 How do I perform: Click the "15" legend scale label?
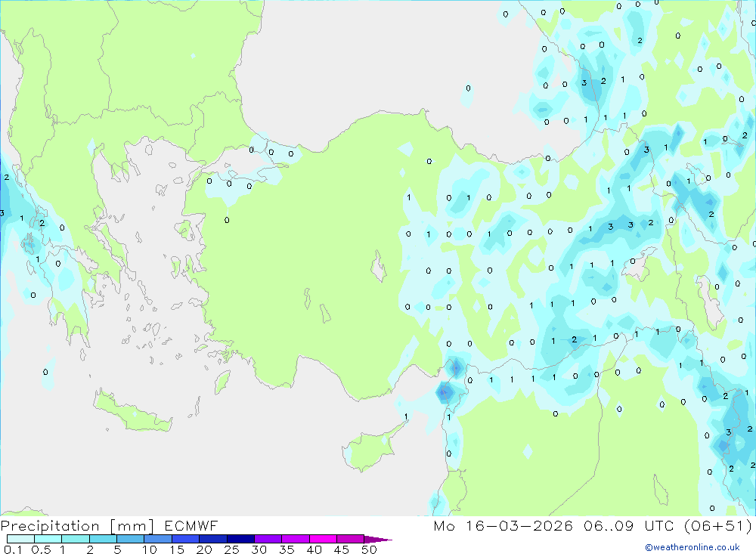(x=177, y=549)
